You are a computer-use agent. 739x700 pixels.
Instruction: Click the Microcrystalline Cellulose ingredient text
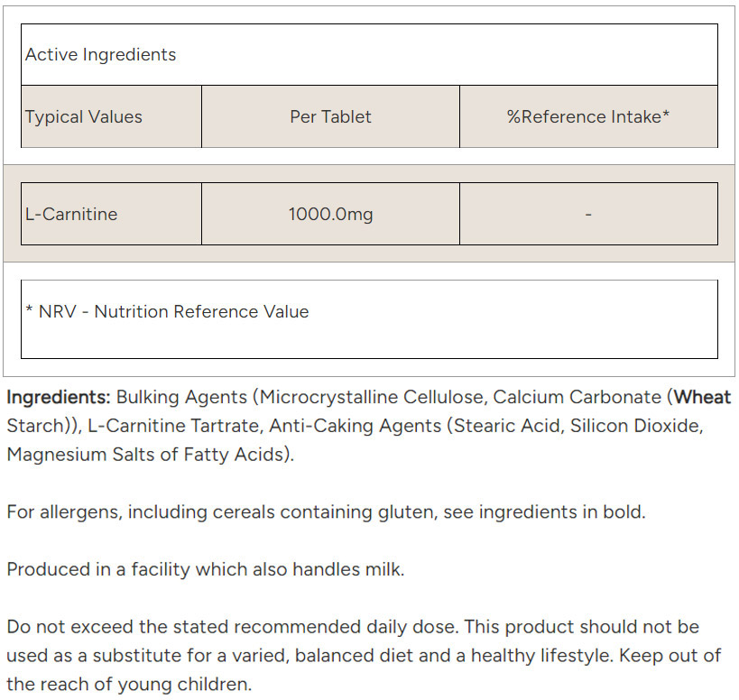(x=371, y=398)
